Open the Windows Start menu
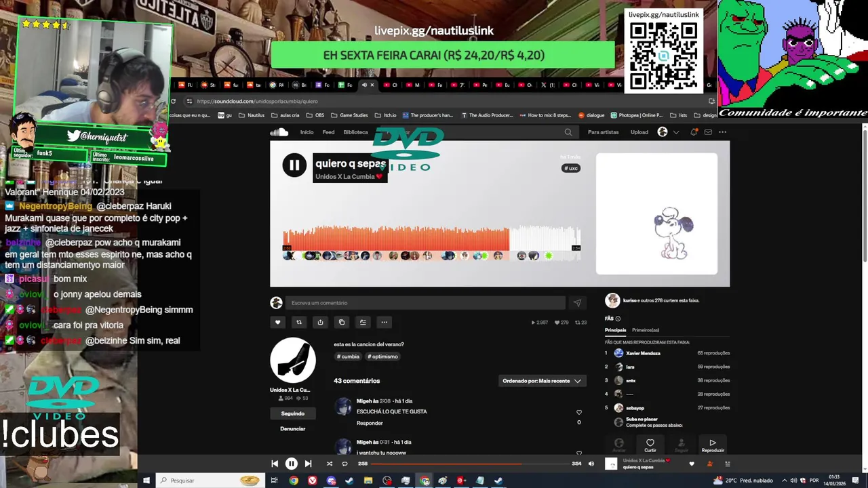This screenshot has height=488, width=868. [146, 481]
